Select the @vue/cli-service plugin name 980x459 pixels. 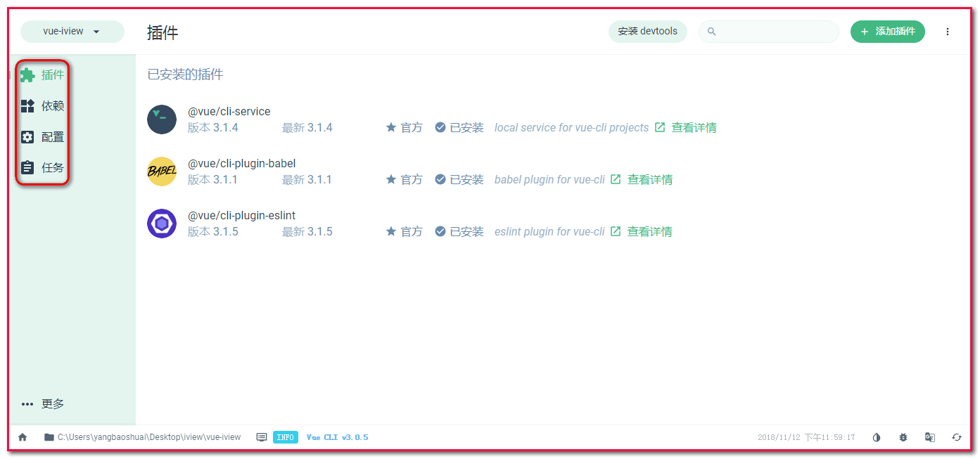(229, 112)
